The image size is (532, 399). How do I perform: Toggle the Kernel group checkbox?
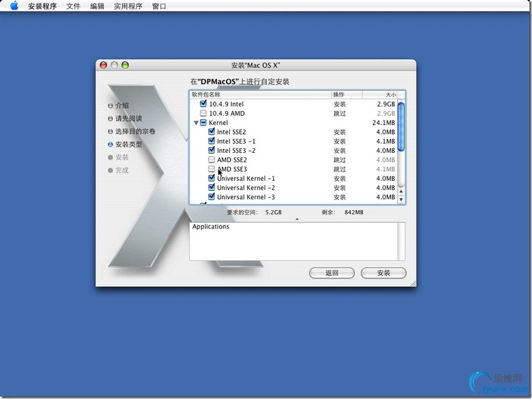(203, 122)
